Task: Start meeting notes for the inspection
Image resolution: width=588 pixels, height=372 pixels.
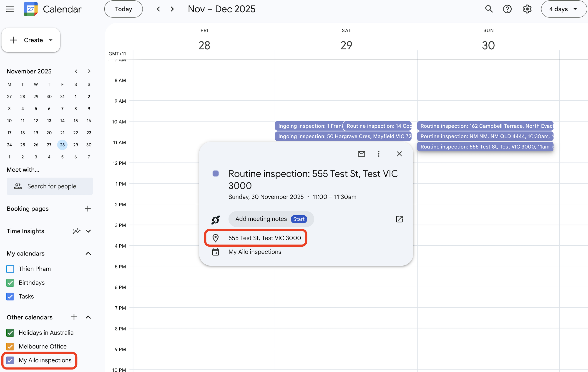Action: point(299,219)
